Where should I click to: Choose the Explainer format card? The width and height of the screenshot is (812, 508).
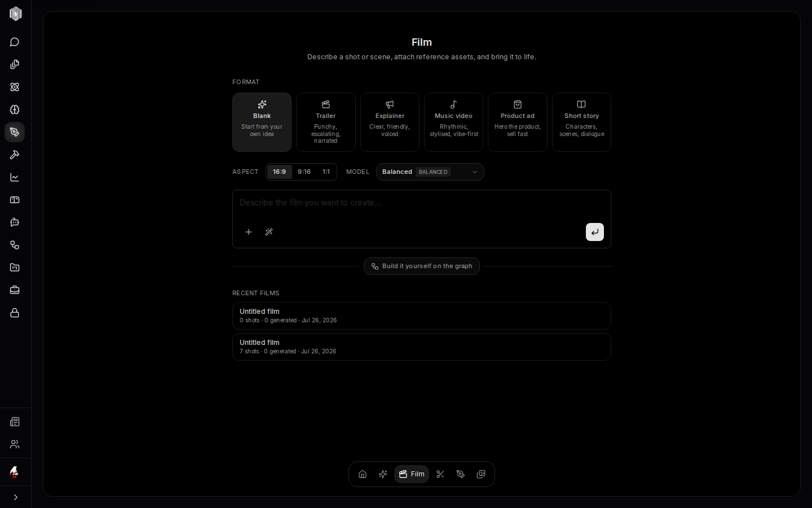390,122
